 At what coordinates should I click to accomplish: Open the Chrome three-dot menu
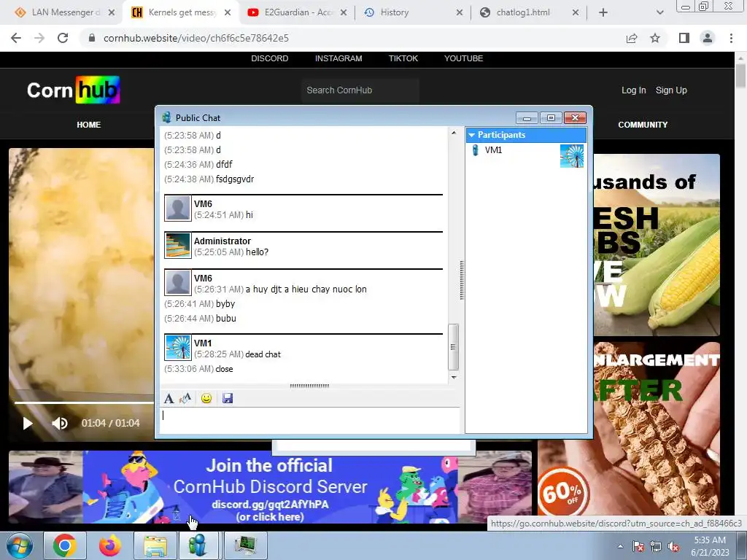[731, 38]
